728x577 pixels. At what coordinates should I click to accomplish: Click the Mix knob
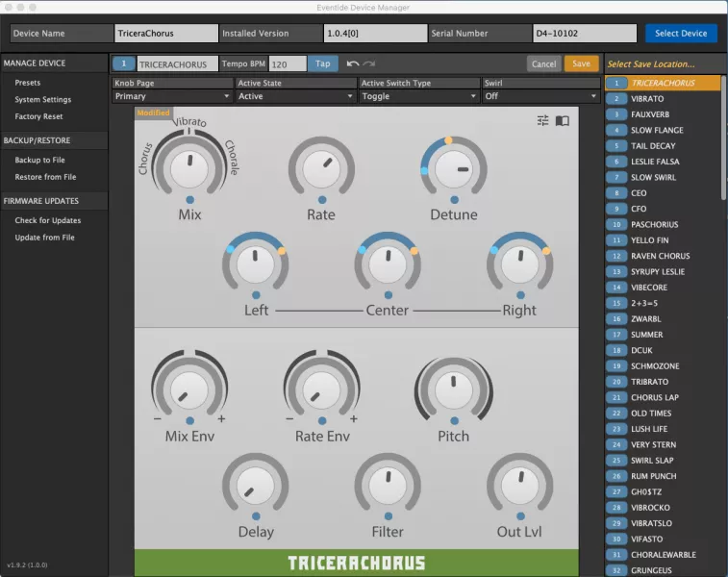pyautogui.click(x=189, y=169)
